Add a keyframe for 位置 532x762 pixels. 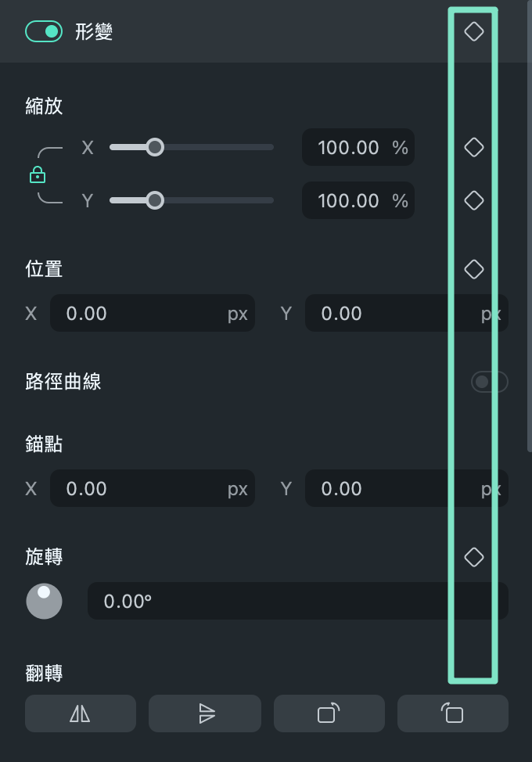point(473,269)
